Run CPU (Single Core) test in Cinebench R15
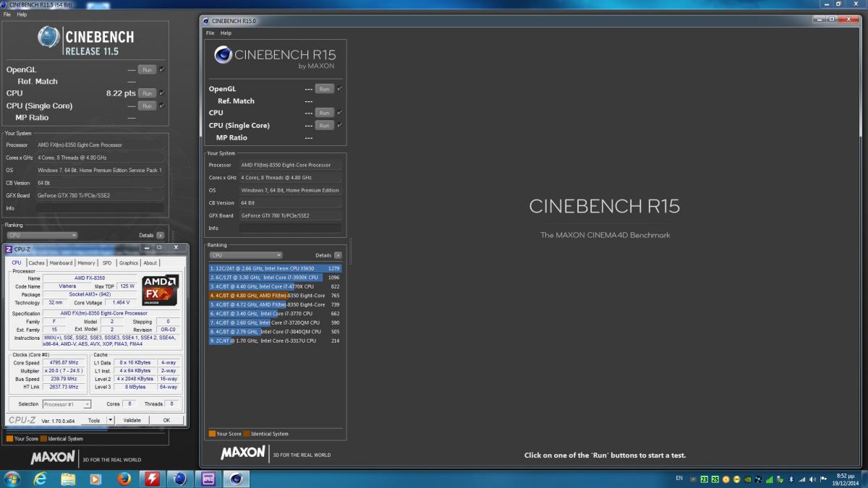This screenshot has width=868, height=488. (324, 125)
